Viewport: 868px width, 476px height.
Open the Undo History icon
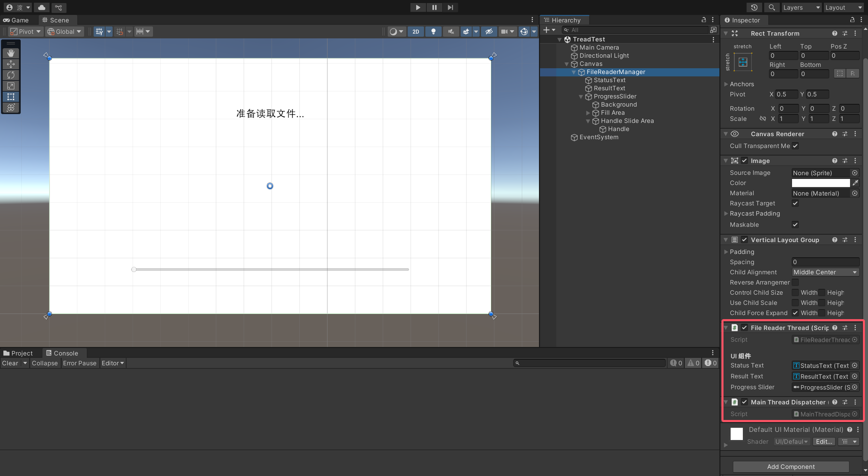(x=754, y=7)
